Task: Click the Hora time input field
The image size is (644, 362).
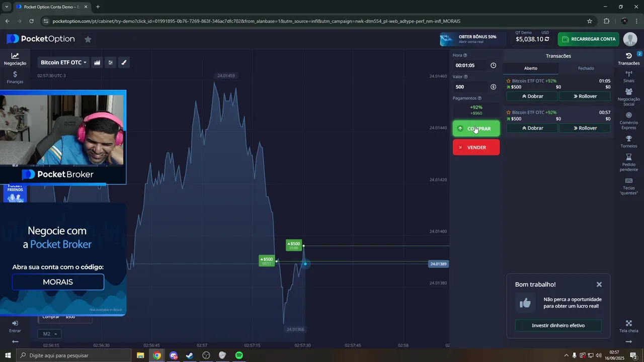Action: tap(471, 65)
